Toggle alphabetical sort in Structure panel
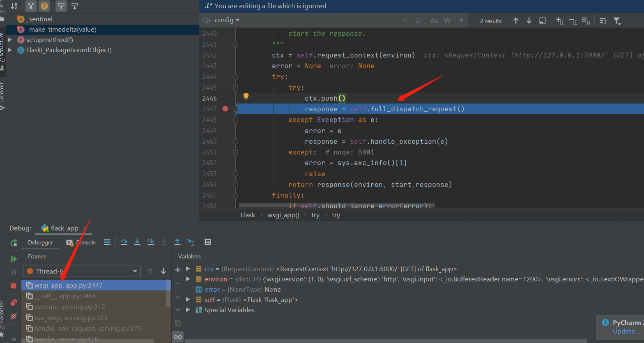The height and width of the screenshot is (343, 644). coord(14,6)
